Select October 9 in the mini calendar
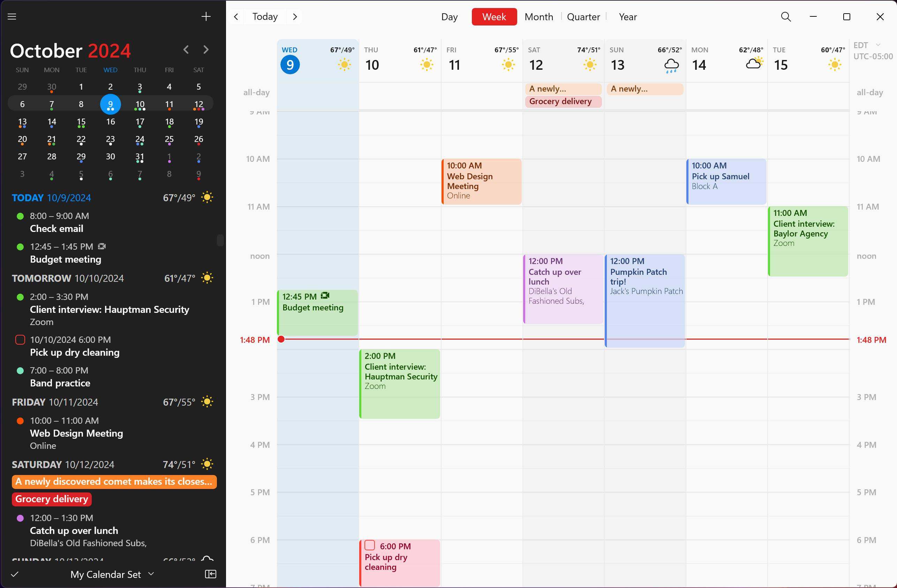 [x=111, y=104]
